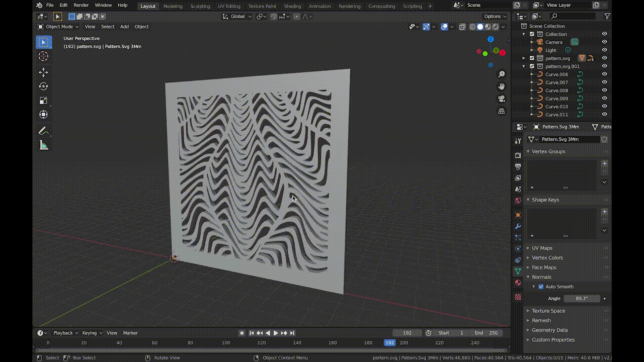Open the Material Properties tab
This screenshot has height=362, width=644.
[518, 283]
